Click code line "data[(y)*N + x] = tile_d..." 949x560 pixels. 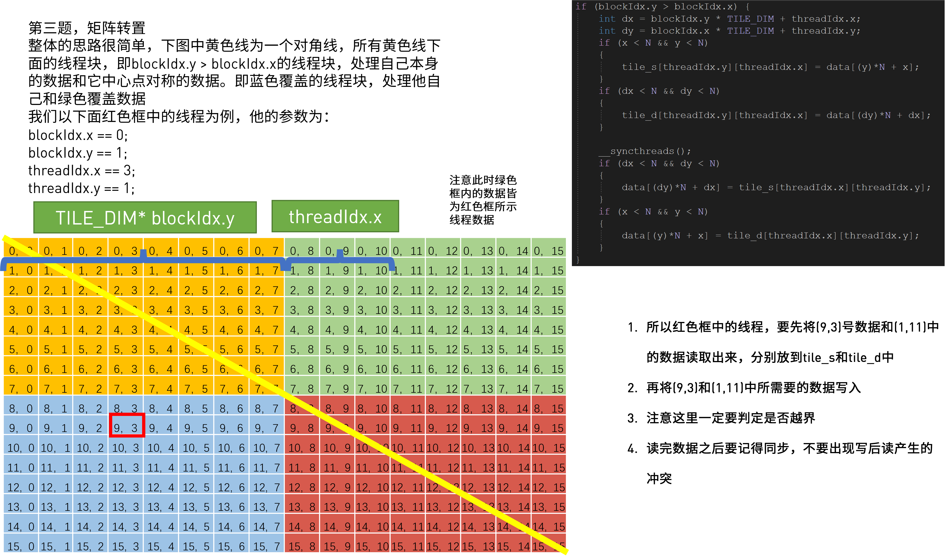770,236
